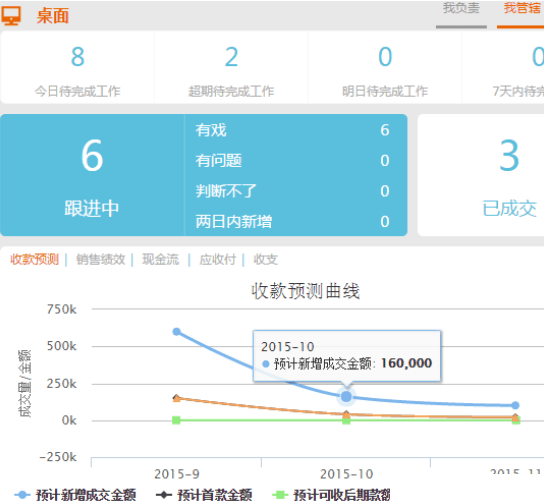Toggle the 预计首款金额 legend series
Screen dimensions: 544x502
point(204,494)
